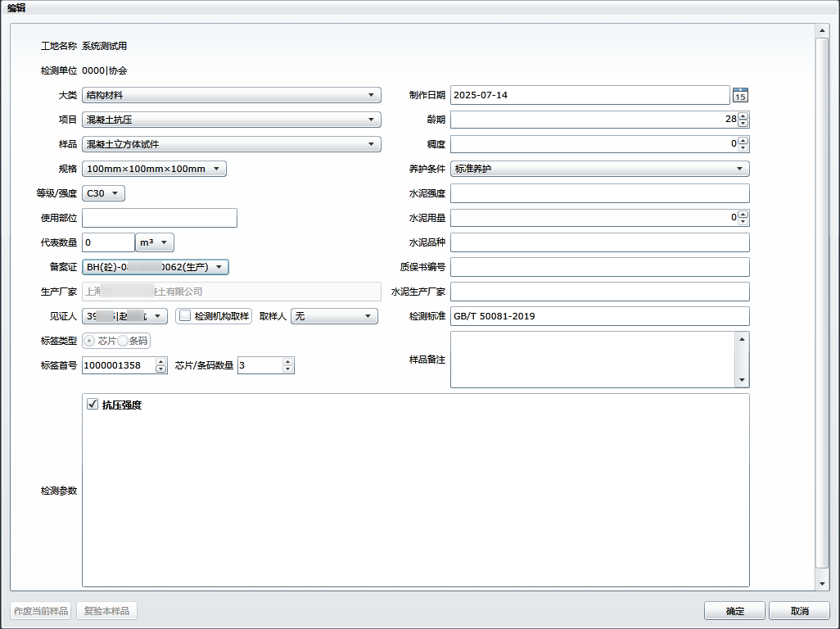Decrease 芯片/条码数量 with down spinner
This screenshot has width=840, height=629.
click(x=287, y=369)
